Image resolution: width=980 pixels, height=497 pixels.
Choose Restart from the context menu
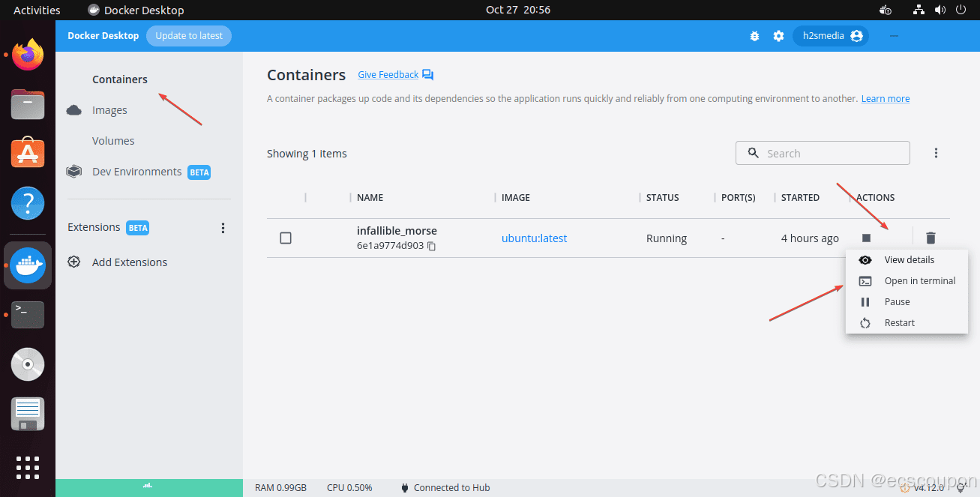907,323
